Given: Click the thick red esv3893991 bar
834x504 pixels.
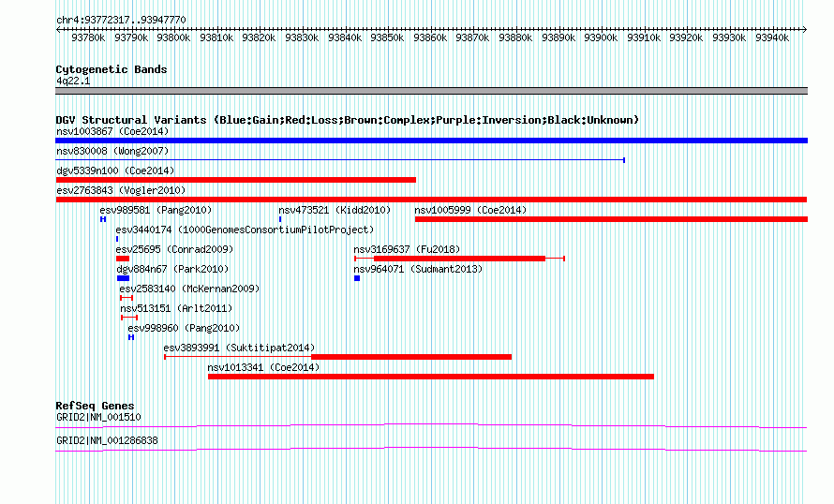Looking at the screenshot, I should coord(411,357).
